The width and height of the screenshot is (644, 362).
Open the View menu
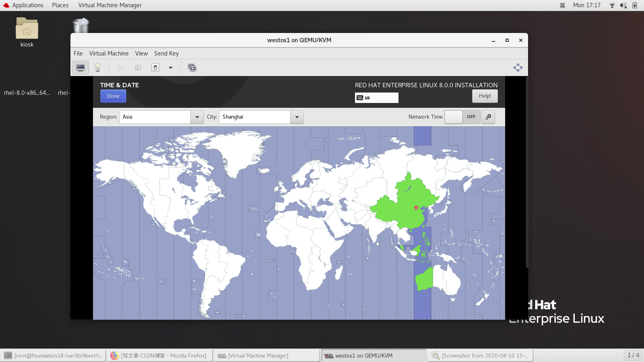pos(141,53)
